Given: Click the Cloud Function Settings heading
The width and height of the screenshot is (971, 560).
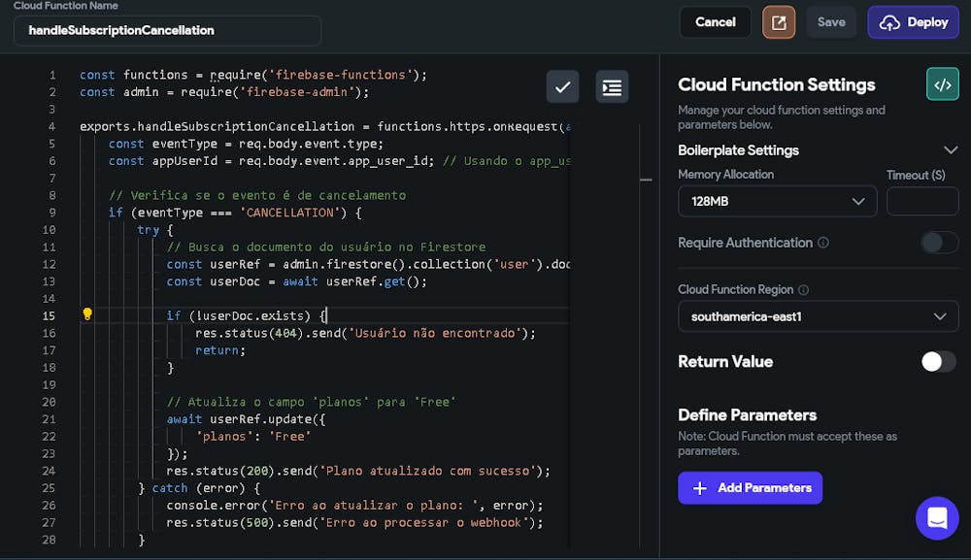Looking at the screenshot, I should point(776,84).
